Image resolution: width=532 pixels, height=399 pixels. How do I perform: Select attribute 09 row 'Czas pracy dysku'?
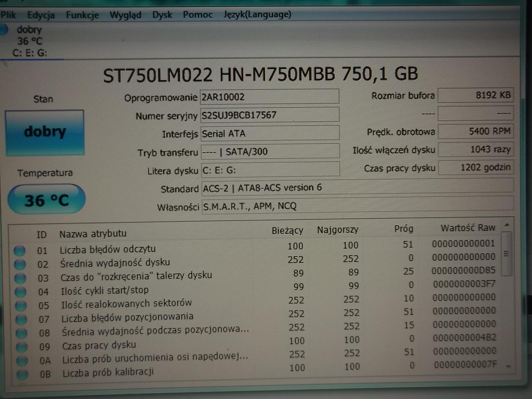click(257, 342)
